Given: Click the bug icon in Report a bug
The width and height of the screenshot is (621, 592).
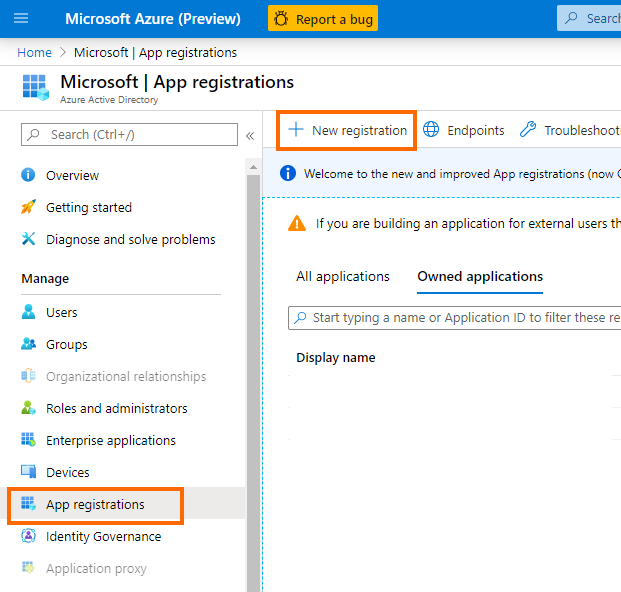Looking at the screenshot, I should tap(281, 19).
